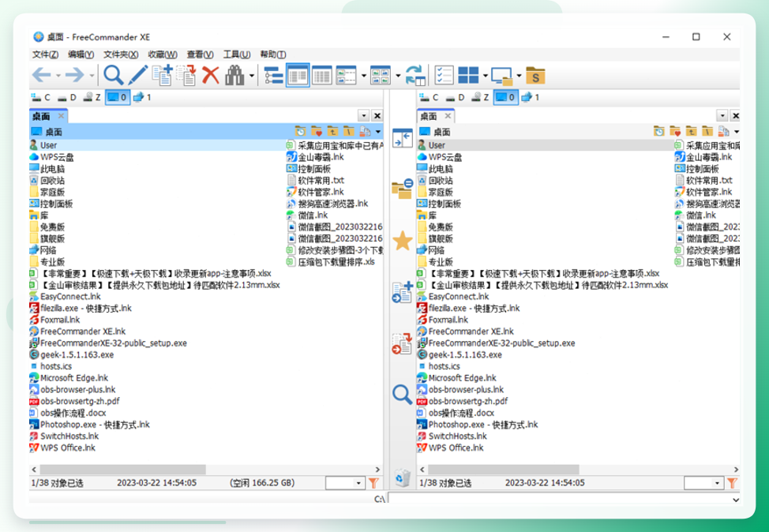769x532 pixels.
Task: Open left panel filter combo box
Action: tap(345, 483)
